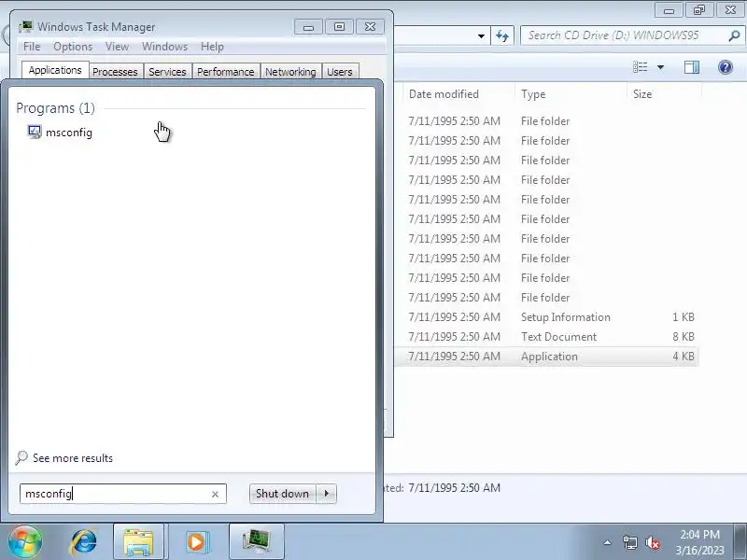747x560 pixels.
Task: Click the muted volume tray icon
Action: pos(653,542)
